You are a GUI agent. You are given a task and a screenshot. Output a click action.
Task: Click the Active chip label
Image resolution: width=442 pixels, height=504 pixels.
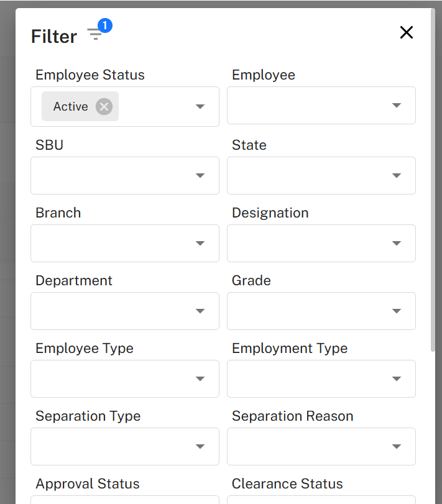point(70,107)
